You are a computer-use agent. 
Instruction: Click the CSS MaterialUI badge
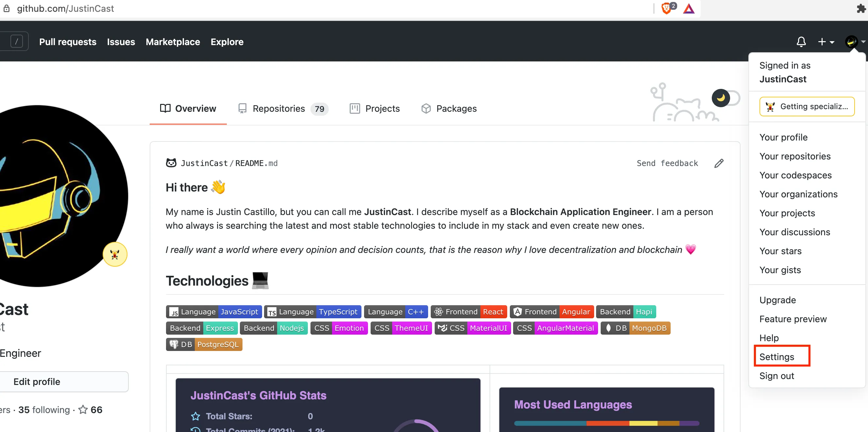[473, 328]
